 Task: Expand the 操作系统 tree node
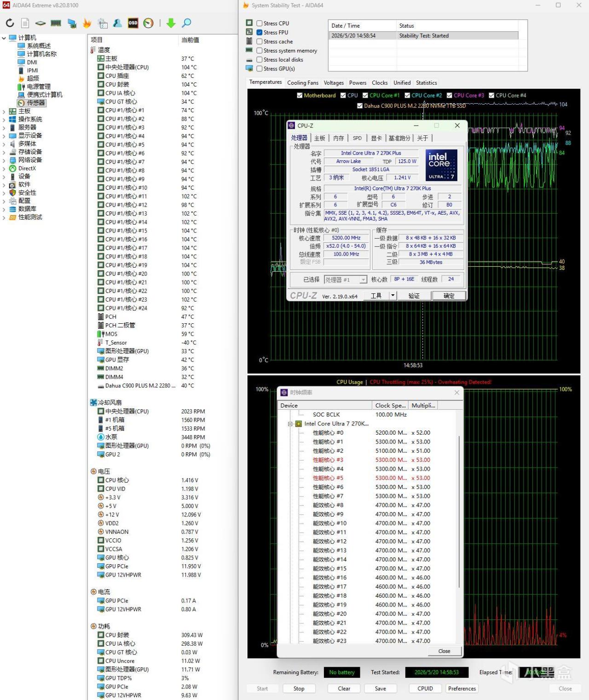click(x=4, y=119)
